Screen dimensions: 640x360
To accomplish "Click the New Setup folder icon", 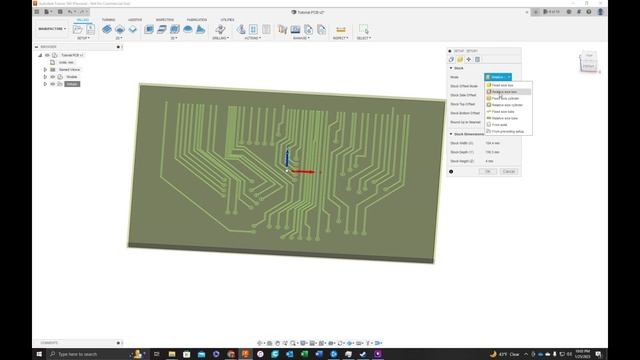I will 78,29.
